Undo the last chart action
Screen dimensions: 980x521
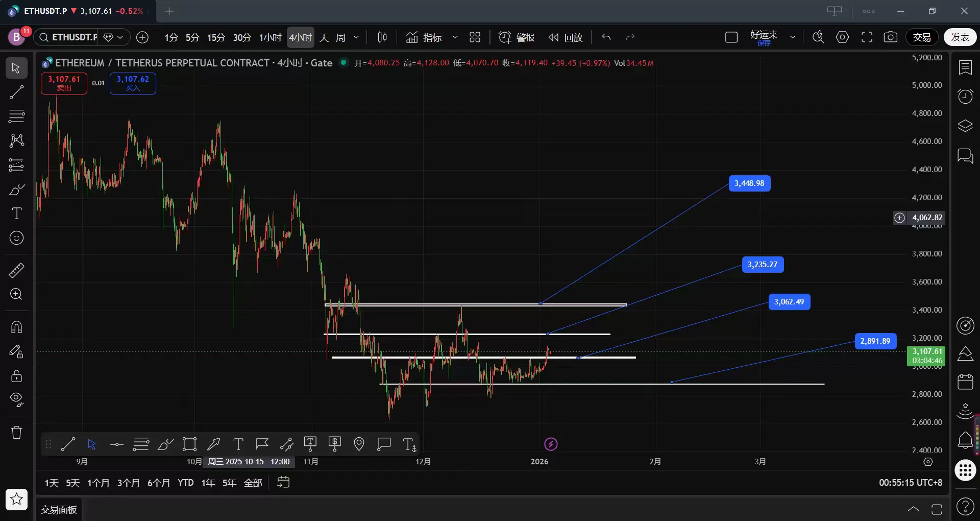(x=606, y=37)
